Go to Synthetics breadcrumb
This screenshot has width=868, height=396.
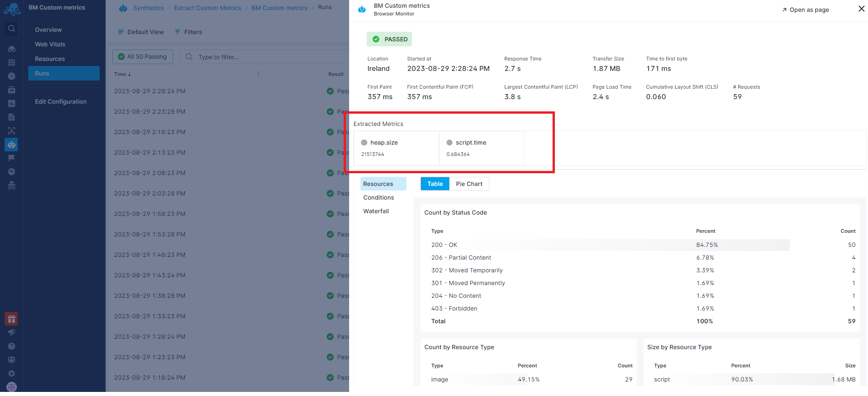(148, 8)
